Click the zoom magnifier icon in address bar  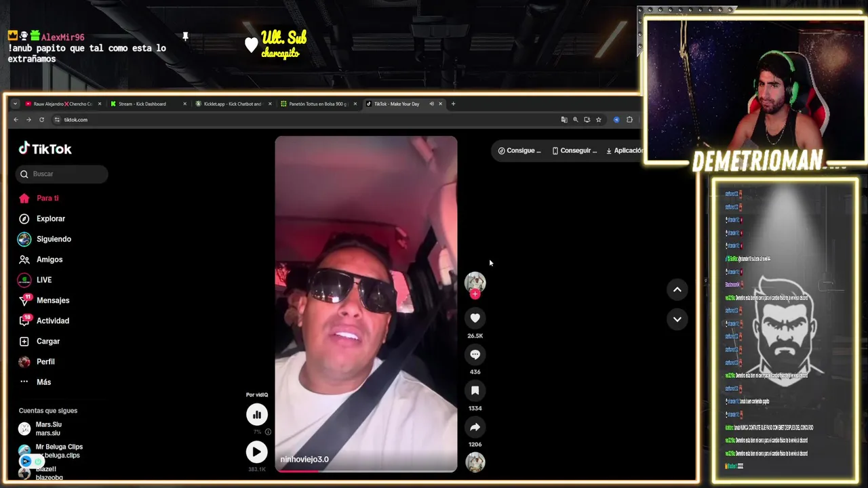point(575,119)
